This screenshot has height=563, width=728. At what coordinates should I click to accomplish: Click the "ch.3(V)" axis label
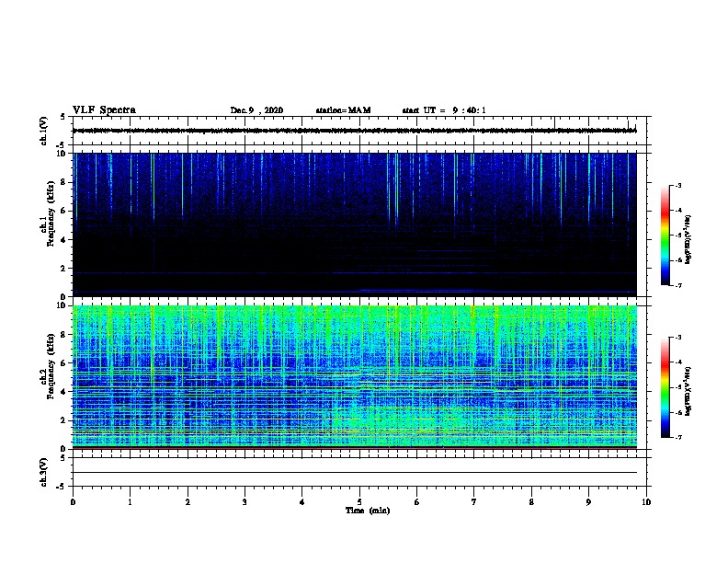(x=43, y=472)
